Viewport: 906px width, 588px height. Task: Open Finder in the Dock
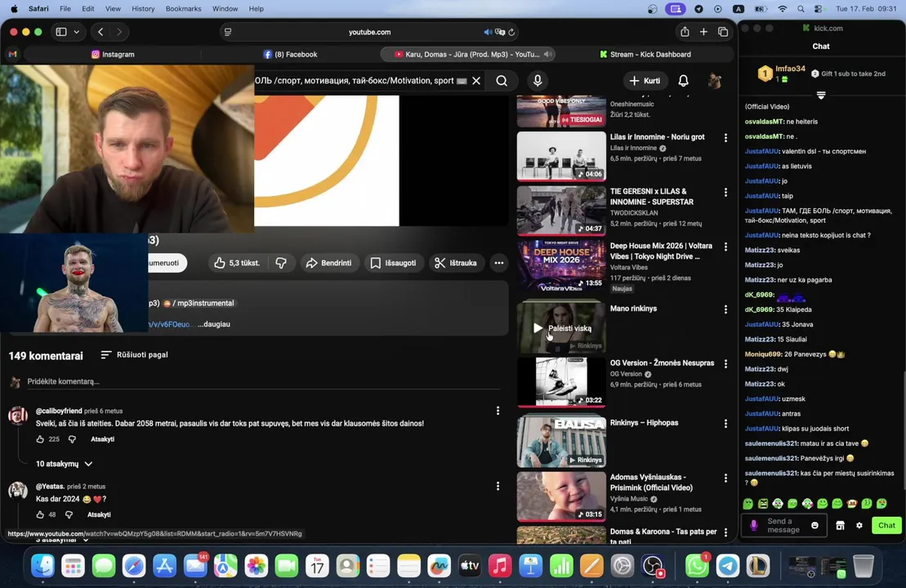42,566
